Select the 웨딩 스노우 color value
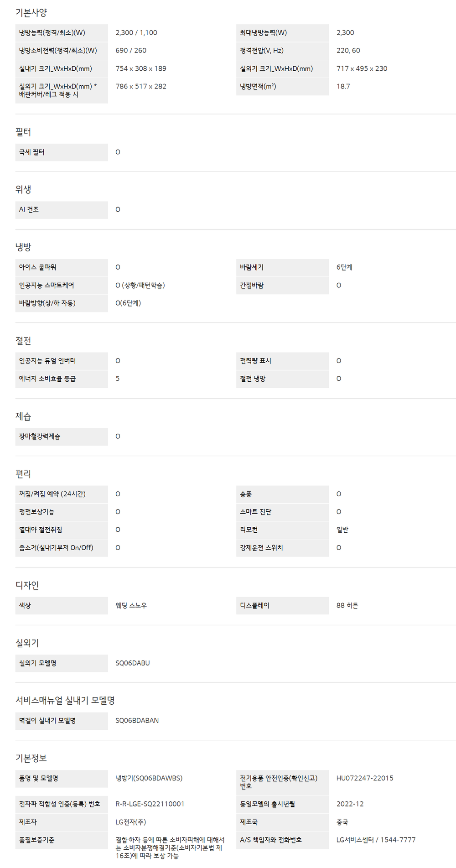Viewport: 456px width, 868px height. point(131,606)
